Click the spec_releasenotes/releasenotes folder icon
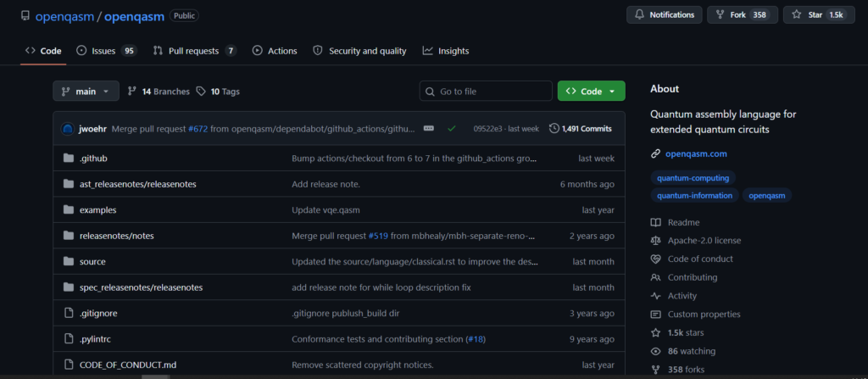Screen dimensions: 868x379 (x=69, y=287)
